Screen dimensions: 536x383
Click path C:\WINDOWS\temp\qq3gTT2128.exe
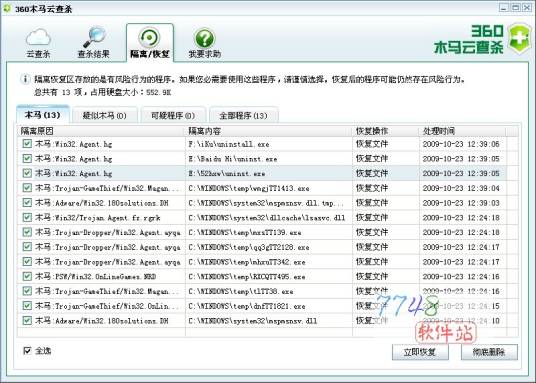(x=249, y=247)
